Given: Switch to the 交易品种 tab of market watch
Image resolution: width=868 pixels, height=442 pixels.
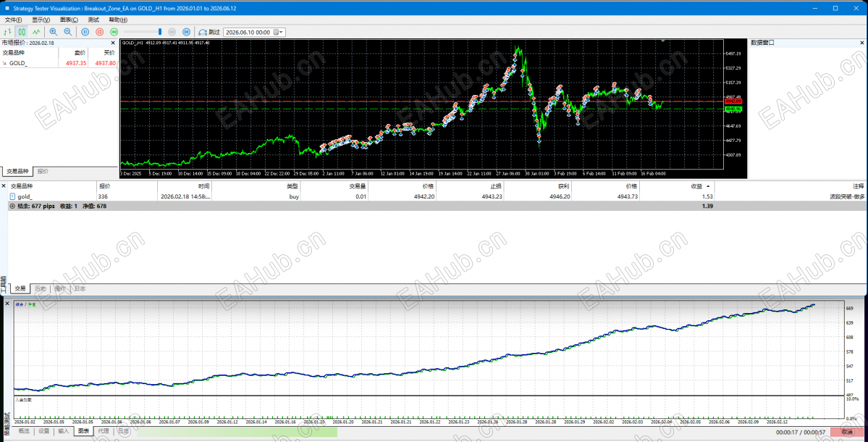Looking at the screenshot, I should 17,172.
